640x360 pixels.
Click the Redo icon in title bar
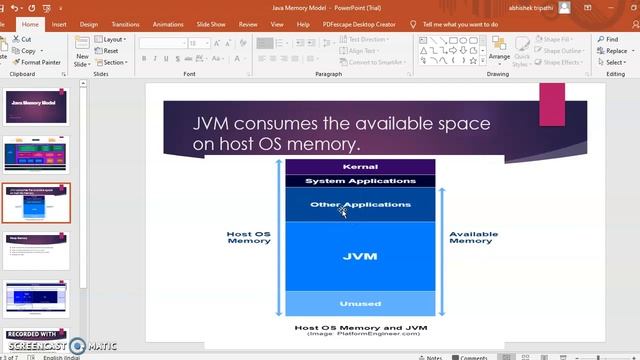(32, 8)
